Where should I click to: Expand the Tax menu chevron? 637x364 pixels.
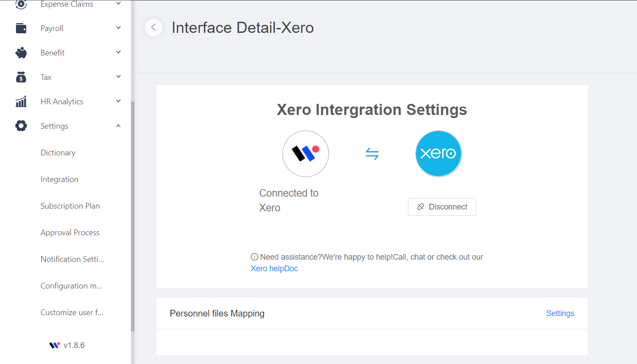(119, 77)
